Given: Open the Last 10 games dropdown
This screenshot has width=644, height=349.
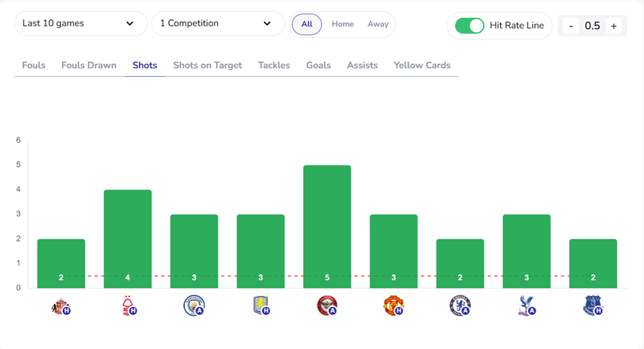Looking at the screenshot, I should tap(80, 24).
